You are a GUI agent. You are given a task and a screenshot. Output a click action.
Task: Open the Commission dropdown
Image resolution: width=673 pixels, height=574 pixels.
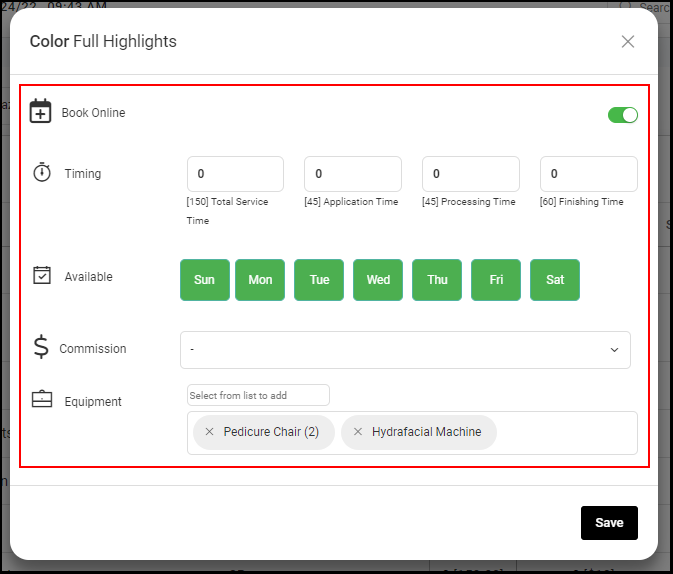[405, 350]
